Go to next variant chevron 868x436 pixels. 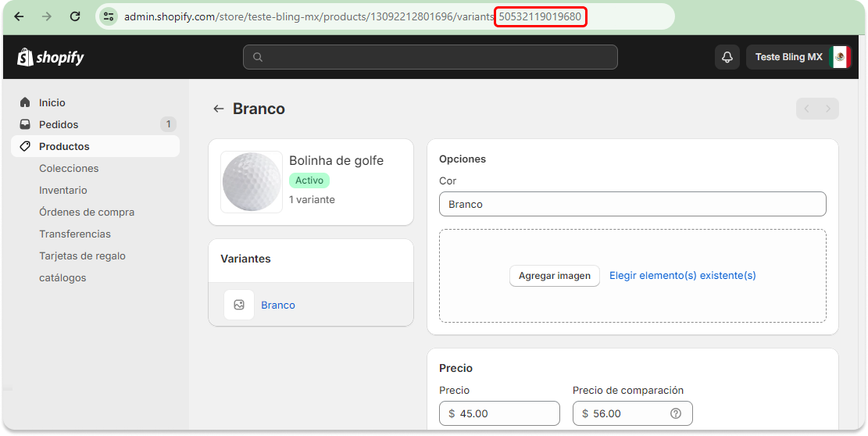[x=828, y=109]
